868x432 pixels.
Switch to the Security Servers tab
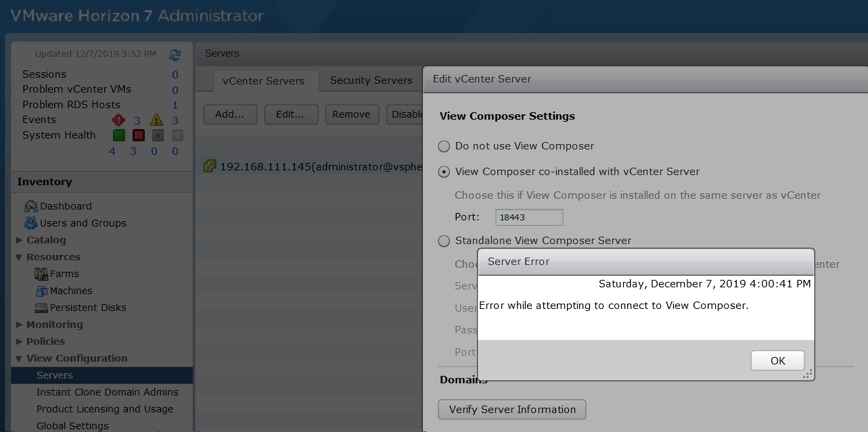click(371, 80)
